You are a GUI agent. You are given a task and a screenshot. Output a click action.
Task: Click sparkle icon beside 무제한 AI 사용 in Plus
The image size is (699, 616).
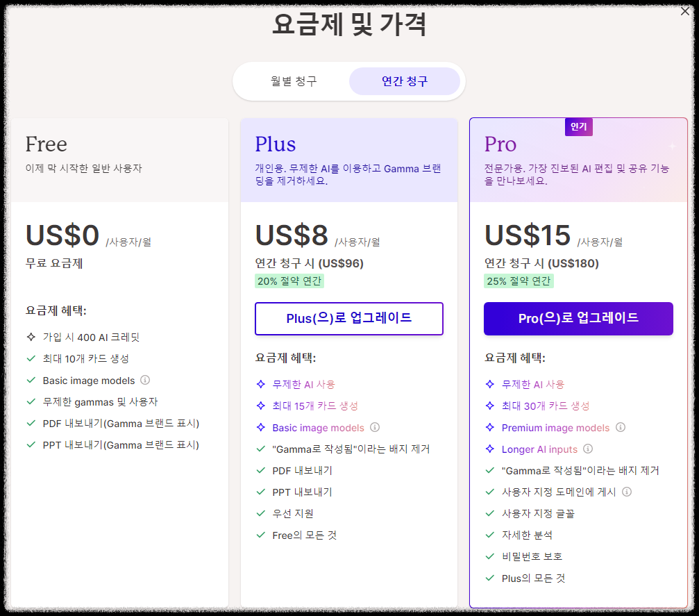click(x=259, y=385)
